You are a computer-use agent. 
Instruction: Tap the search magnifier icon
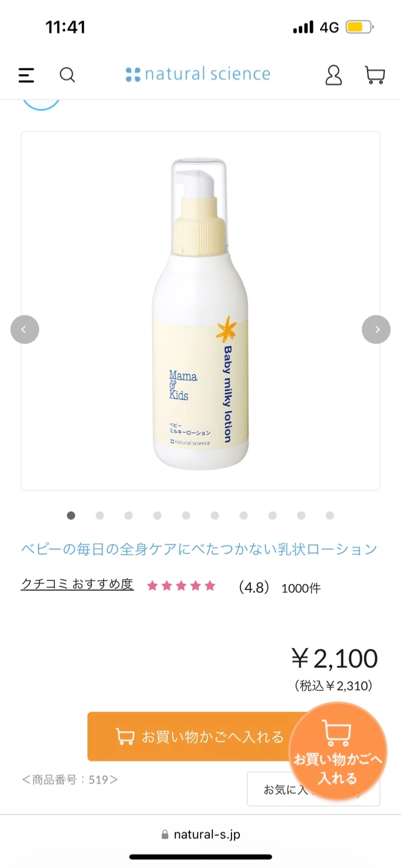point(67,75)
